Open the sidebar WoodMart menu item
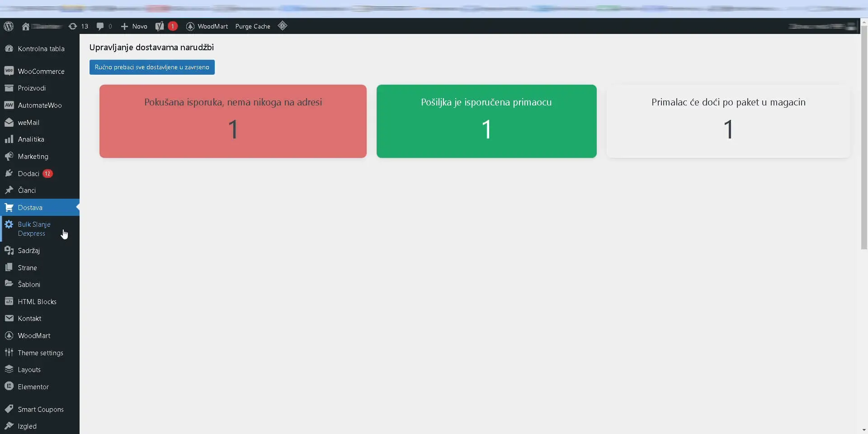This screenshot has width=868, height=434. coord(40,335)
